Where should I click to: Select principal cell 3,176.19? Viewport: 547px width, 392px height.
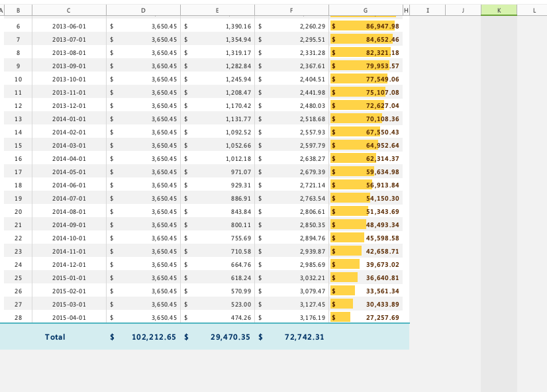tap(291, 318)
